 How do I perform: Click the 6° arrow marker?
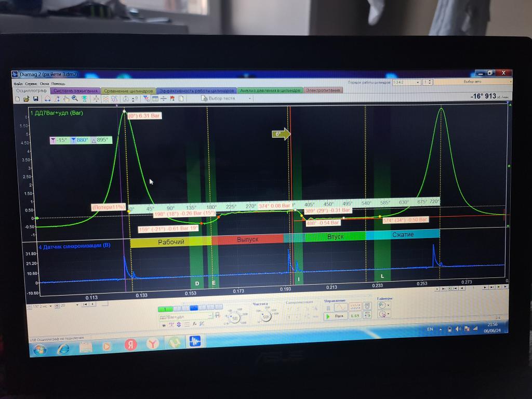pos(281,134)
